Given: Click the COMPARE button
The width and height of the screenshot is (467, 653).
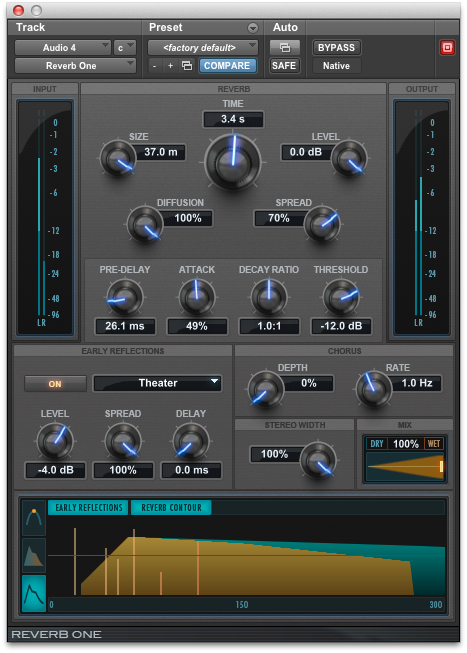Looking at the screenshot, I should 227,65.
